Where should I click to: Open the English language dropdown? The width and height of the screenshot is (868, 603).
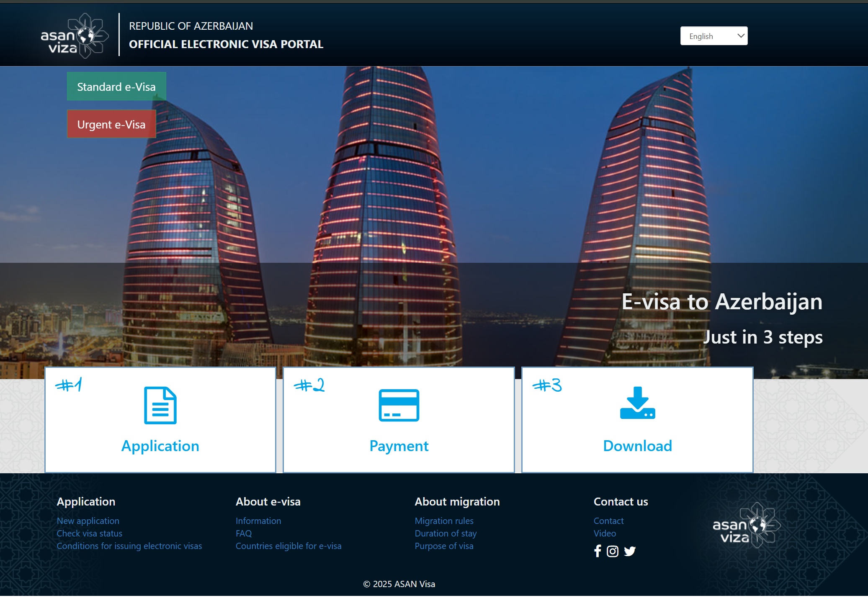pos(713,36)
